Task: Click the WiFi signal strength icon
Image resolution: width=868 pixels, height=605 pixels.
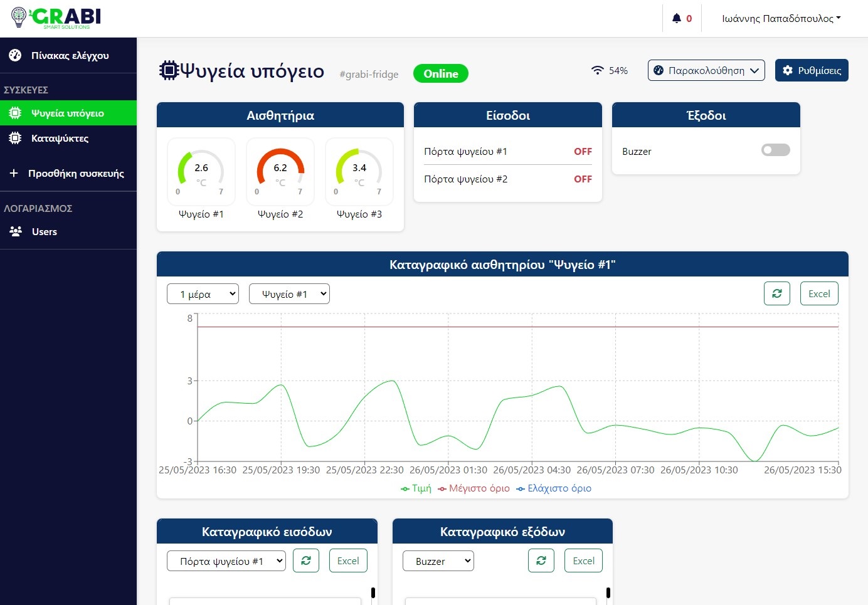Action: coord(598,70)
